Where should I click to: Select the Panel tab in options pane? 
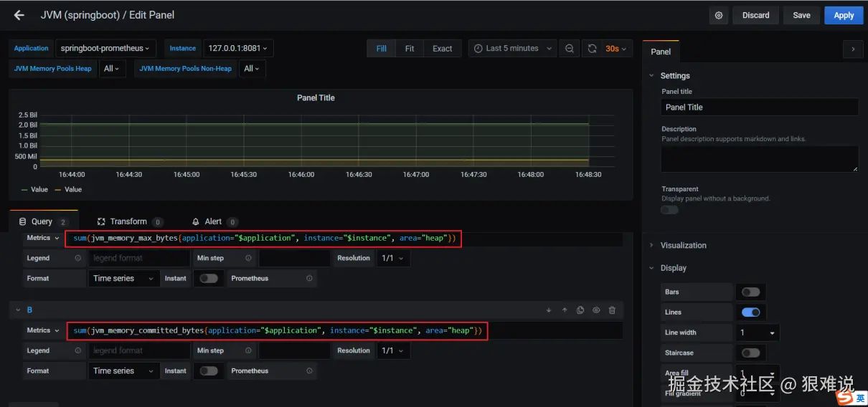[x=661, y=52]
